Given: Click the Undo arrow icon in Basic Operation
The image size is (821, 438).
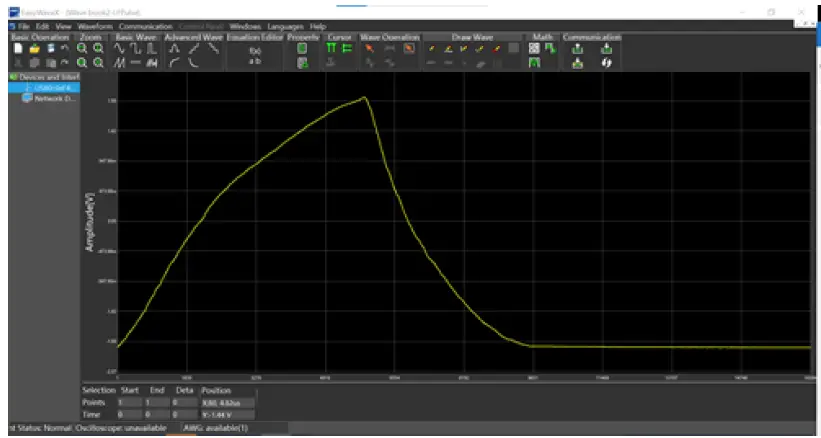Looking at the screenshot, I should (64, 48).
